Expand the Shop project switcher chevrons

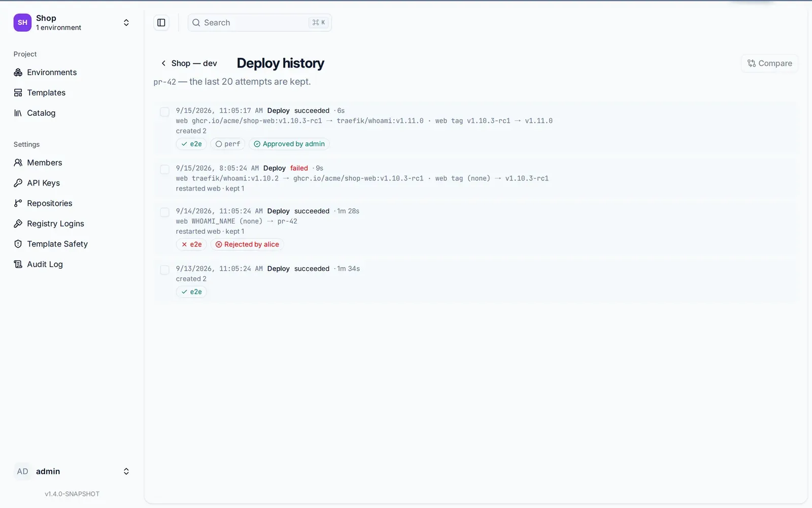pyautogui.click(x=126, y=23)
